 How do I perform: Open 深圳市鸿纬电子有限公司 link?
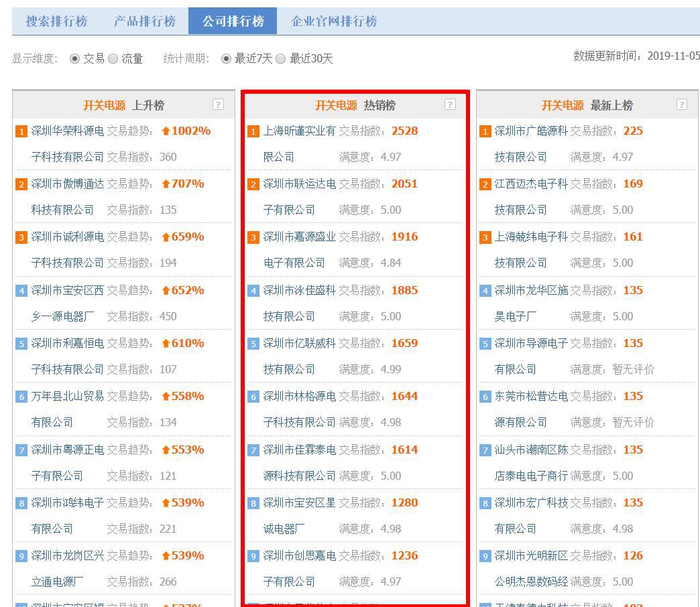(68, 516)
